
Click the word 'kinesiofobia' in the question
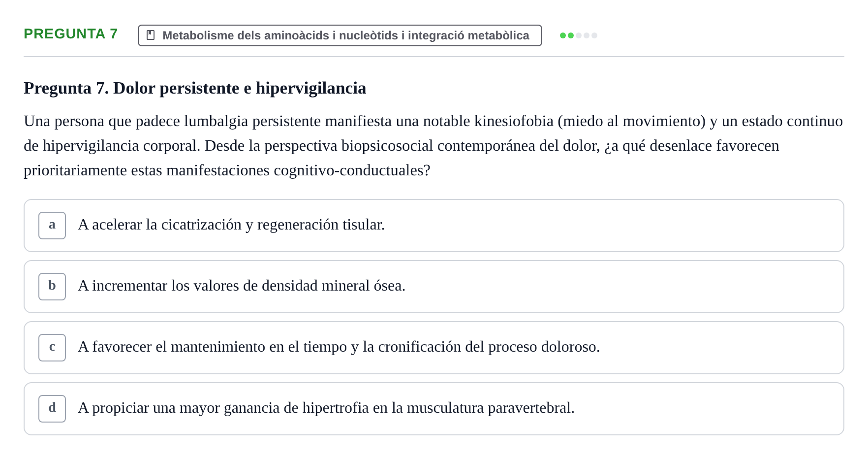(514, 121)
